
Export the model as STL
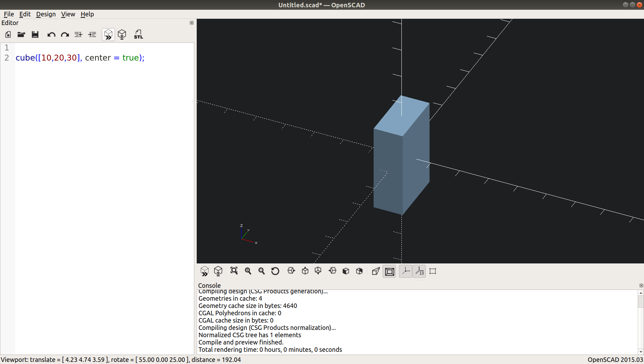138,34
